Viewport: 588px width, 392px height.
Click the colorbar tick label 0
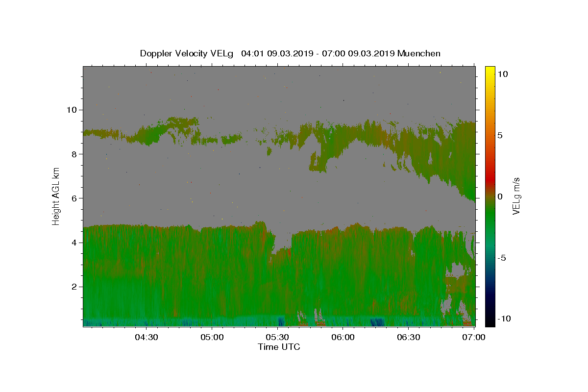pos(500,196)
